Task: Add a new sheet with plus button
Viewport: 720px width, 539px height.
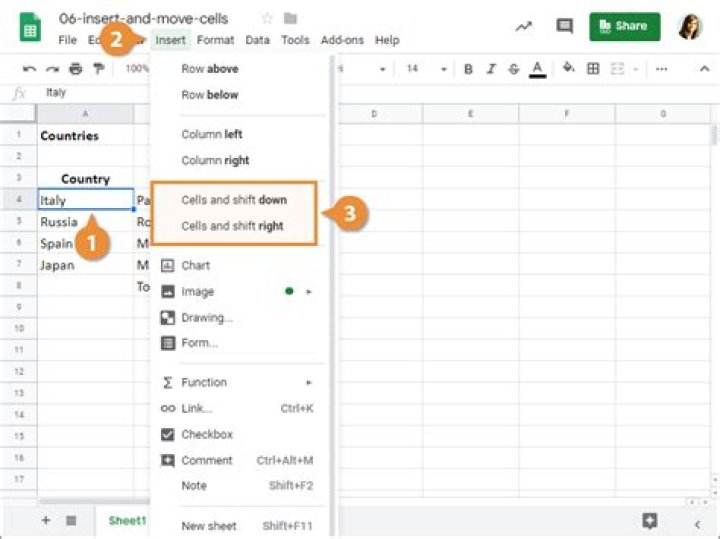Action: pyautogui.click(x=46, y=520)
